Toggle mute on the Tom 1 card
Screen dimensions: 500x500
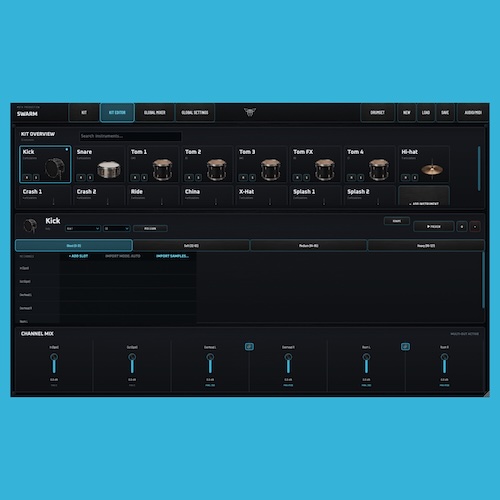(135, 177)
